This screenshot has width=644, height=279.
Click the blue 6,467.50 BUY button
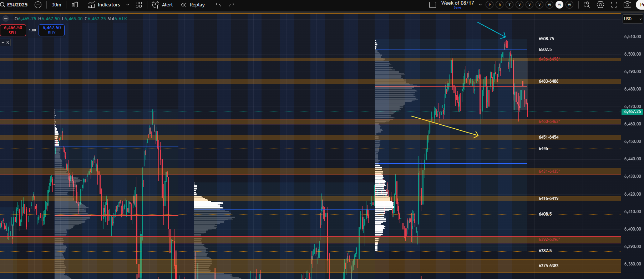51,30
